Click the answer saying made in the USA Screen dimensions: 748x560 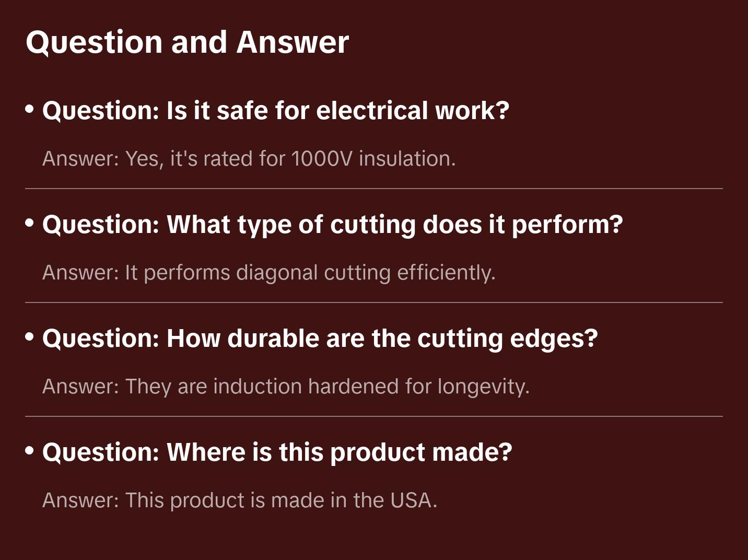click(239, 500)
